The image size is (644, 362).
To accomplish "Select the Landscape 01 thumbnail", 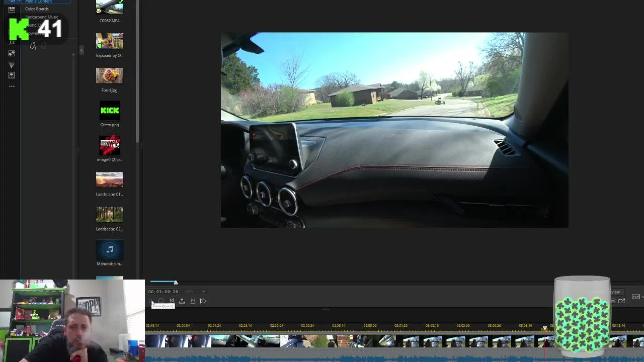I will click(110, 179).
